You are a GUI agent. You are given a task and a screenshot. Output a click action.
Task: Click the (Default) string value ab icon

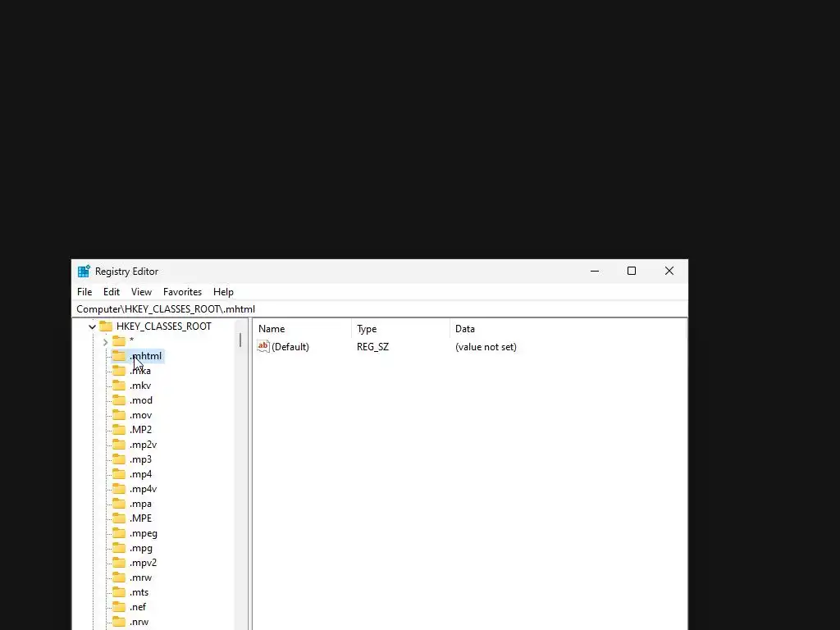[263, 347]
